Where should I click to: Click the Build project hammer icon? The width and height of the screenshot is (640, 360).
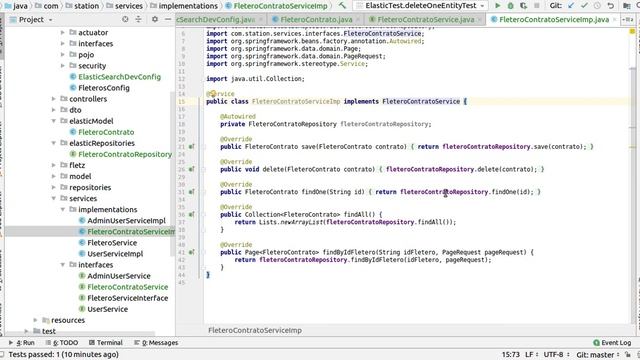point(342,6)
